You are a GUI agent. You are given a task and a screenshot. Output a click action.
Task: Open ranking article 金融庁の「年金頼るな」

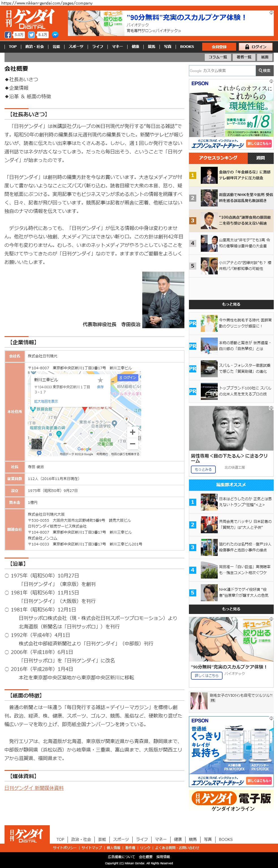point(231,175)
